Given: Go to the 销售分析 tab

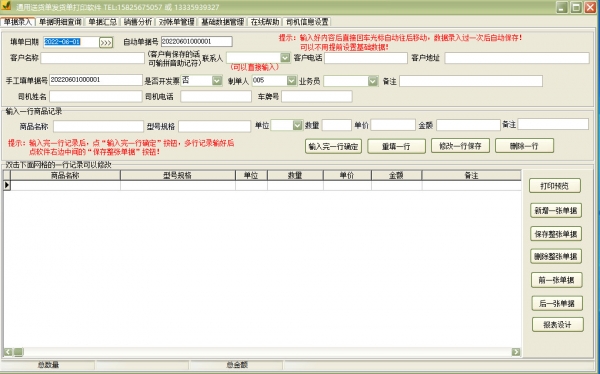Looking at the screenshot, I should [138, 22].
